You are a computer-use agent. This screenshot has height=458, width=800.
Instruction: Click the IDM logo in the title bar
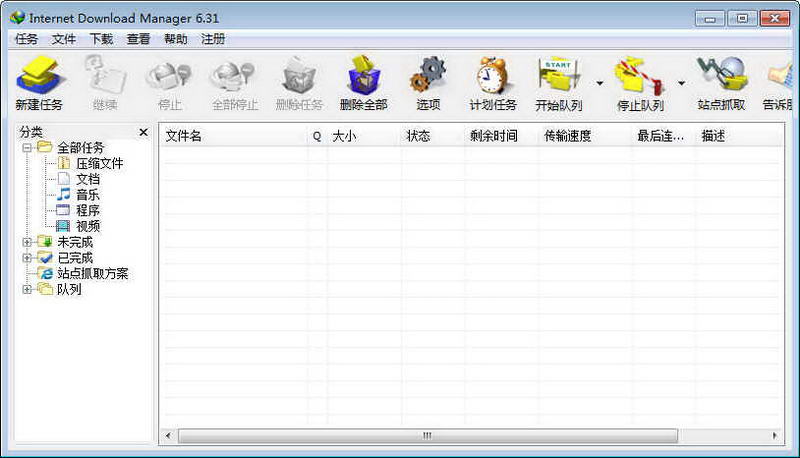[17, 18]
